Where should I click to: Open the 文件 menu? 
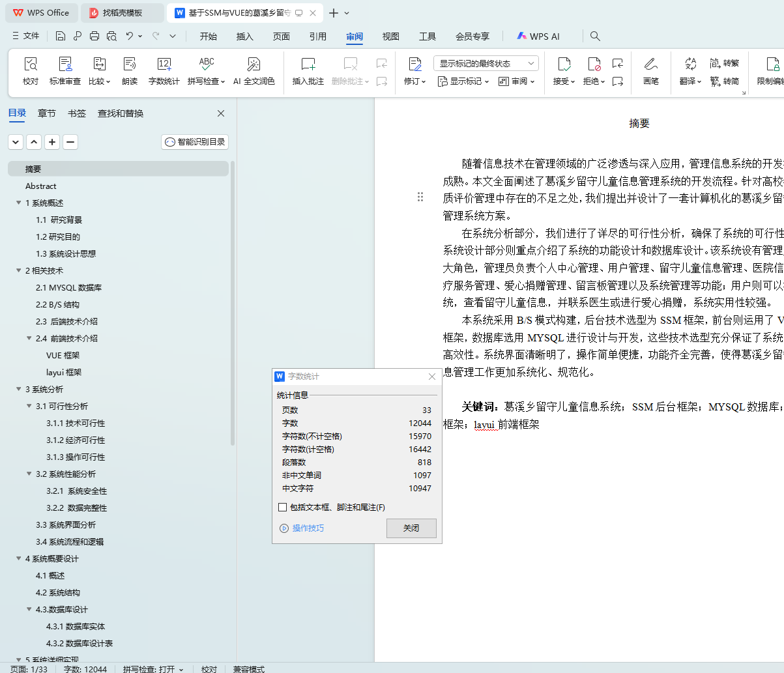[26, 36]
